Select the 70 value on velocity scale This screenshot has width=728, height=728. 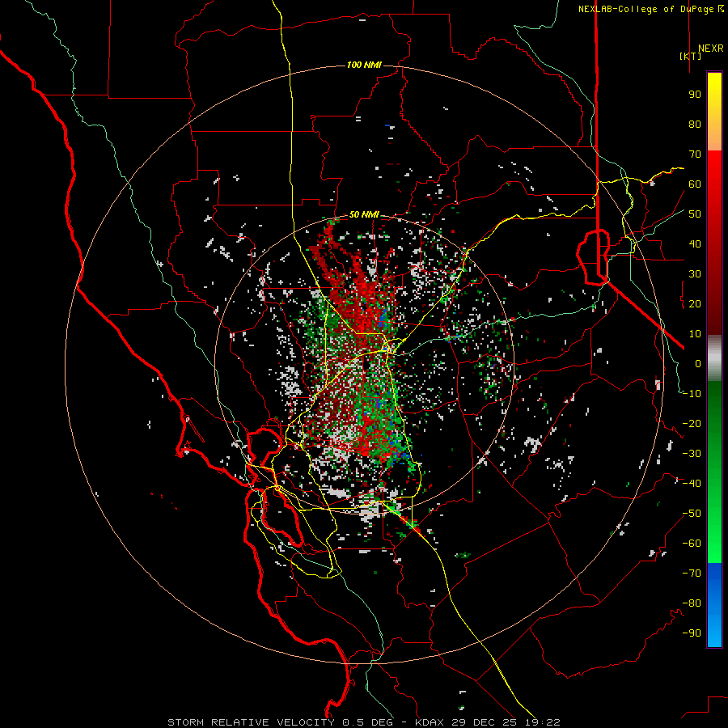[695, 154]
